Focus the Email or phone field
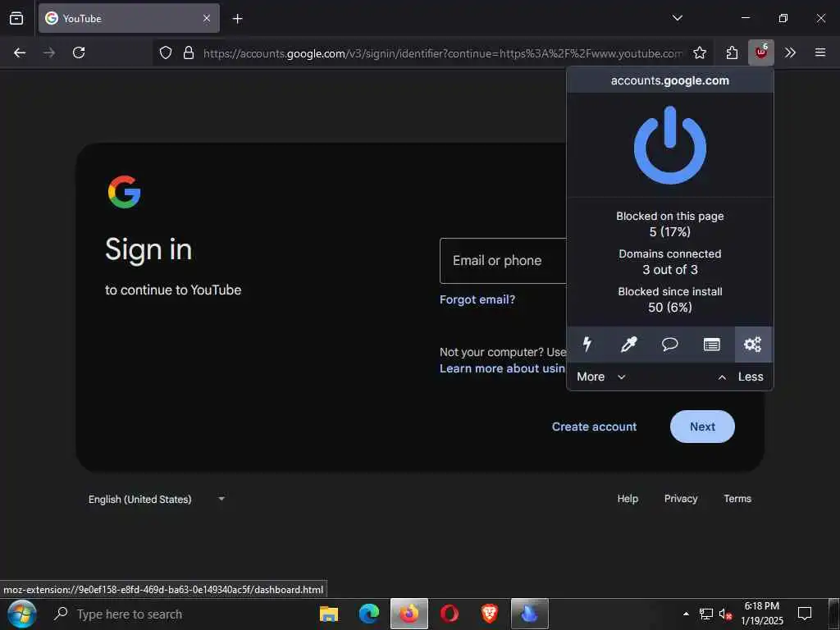 click(503, 261)
